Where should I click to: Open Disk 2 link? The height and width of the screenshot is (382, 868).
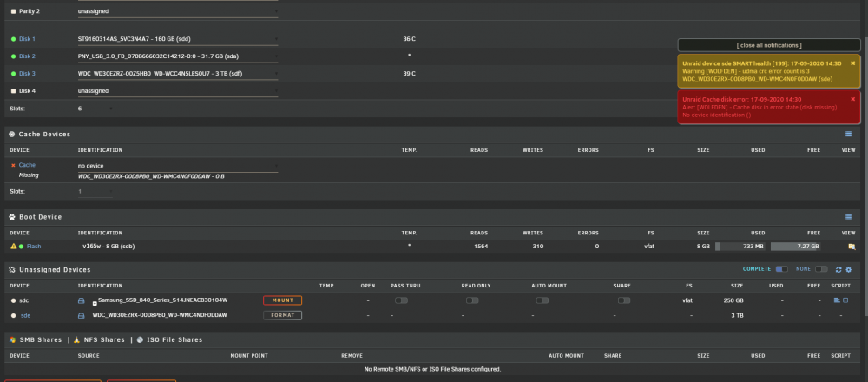point(27,56)
